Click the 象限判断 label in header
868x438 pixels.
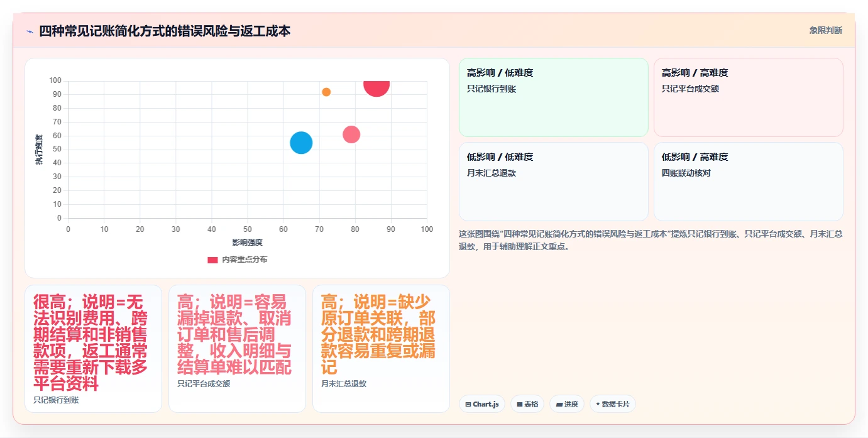[825, 30]
